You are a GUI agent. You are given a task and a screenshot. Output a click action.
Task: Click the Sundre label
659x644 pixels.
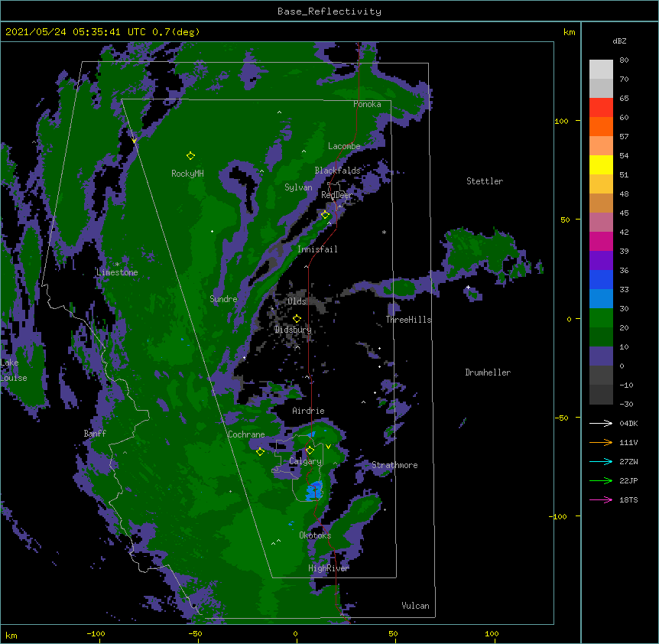[x=223, y=299]
